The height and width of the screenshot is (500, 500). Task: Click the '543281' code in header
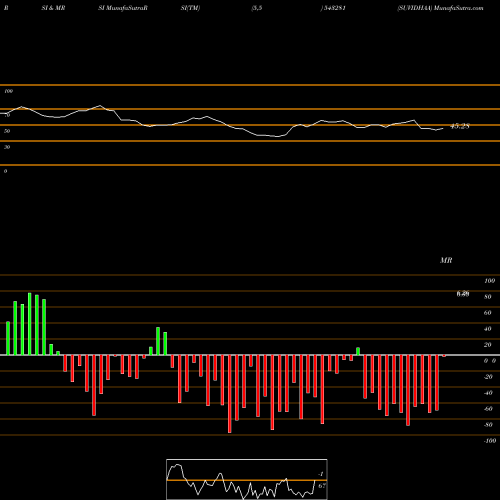[334, 8]
